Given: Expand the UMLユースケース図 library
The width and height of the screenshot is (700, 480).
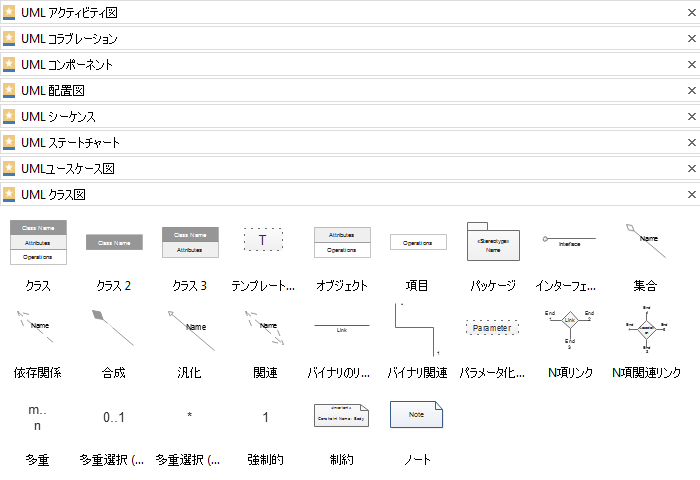Looking at the screenshot, I should pos(350,168).
